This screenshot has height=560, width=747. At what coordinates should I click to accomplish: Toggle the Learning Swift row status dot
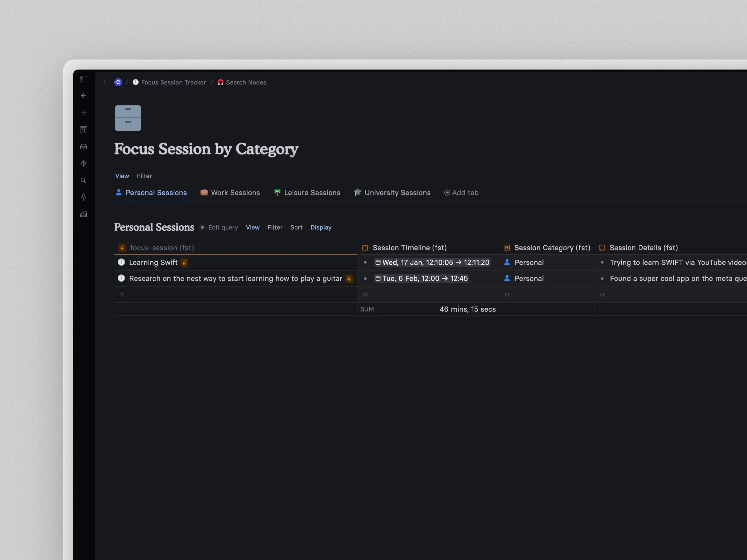[122, 262]
